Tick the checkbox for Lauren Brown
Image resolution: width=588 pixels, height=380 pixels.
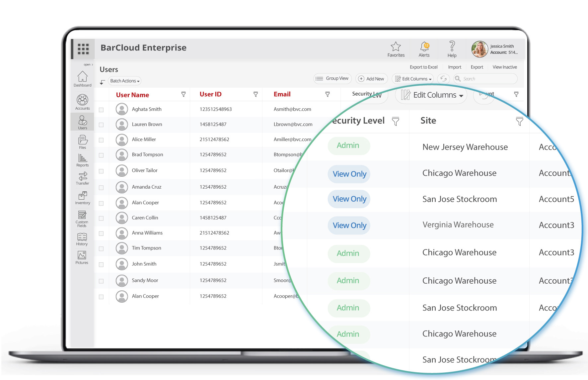[x=101, y=125]
